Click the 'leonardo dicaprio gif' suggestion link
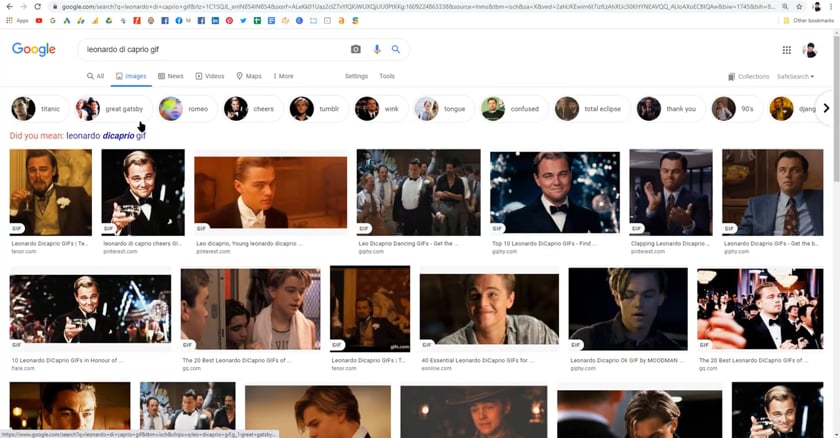Image resolution: width=840 pixels, height=438 pixels. click(106, 136)
